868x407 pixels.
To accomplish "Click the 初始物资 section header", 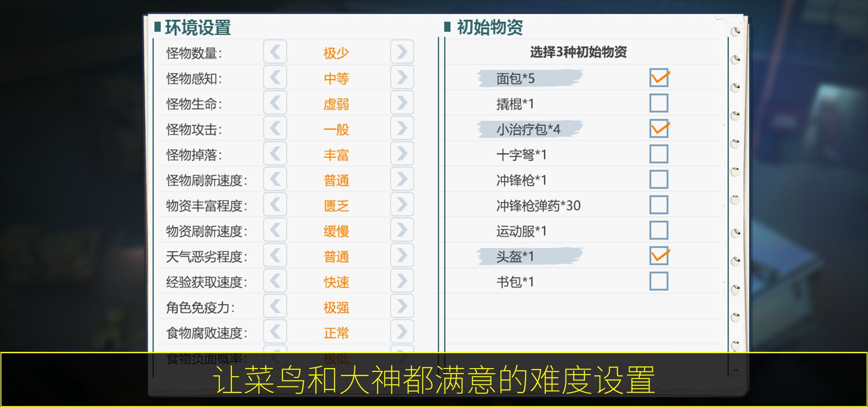I will 488,27.
